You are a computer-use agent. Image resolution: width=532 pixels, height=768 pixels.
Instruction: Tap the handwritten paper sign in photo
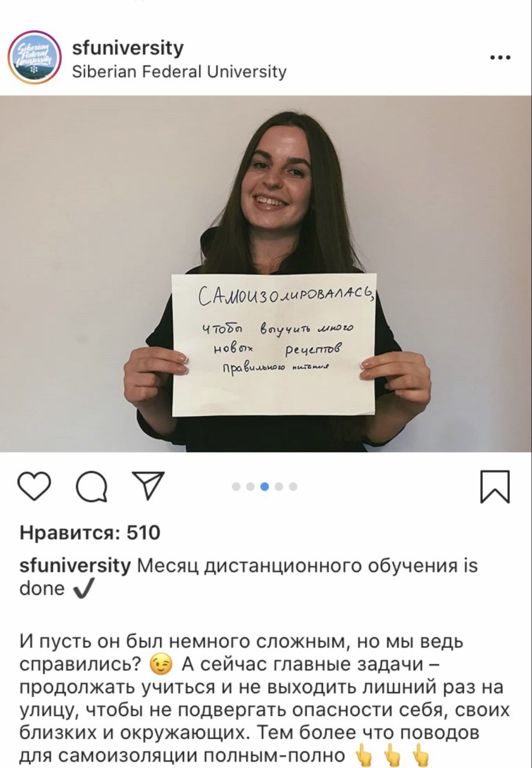pos(273,344)
